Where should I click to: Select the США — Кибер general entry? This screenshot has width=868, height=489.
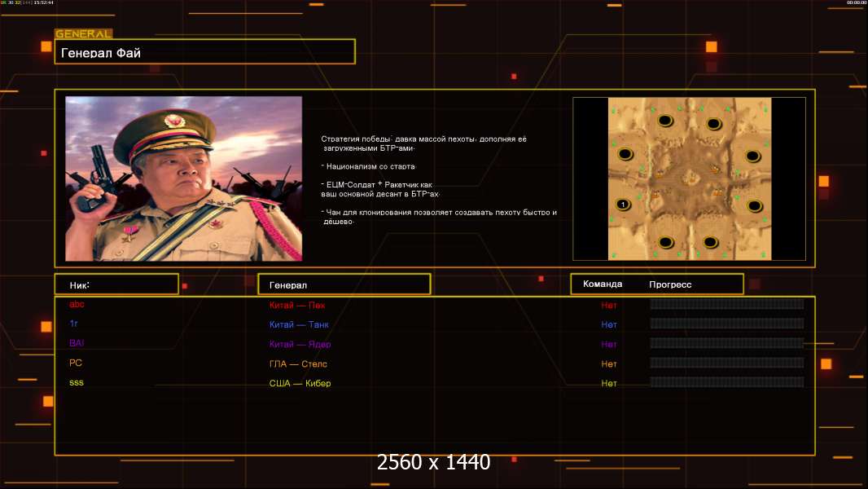click(x=300, y=383)
